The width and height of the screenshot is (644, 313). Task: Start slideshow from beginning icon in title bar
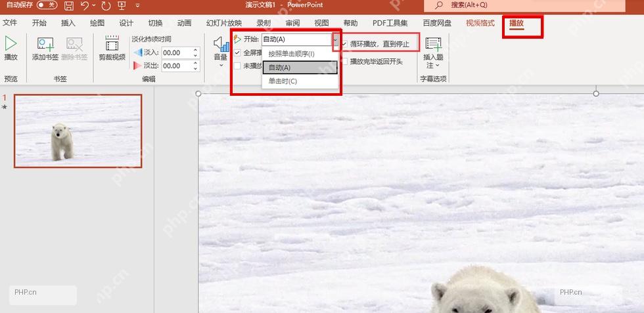(122, 5)
